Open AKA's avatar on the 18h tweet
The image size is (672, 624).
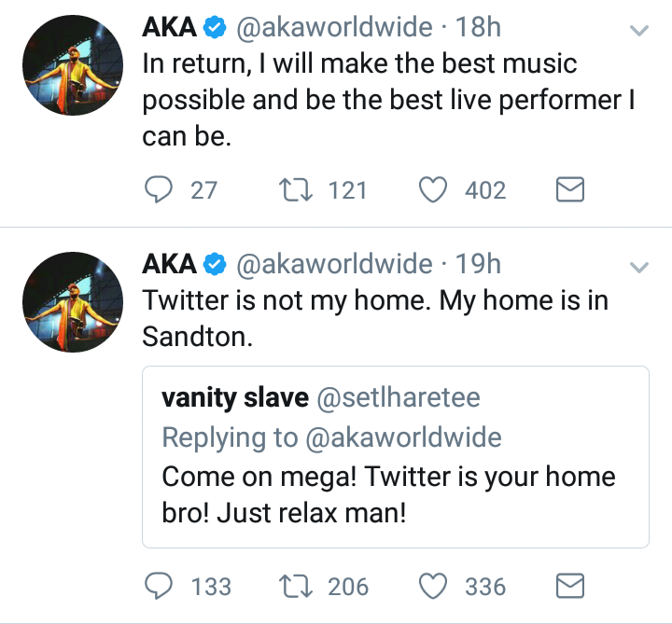pos(72,66)
